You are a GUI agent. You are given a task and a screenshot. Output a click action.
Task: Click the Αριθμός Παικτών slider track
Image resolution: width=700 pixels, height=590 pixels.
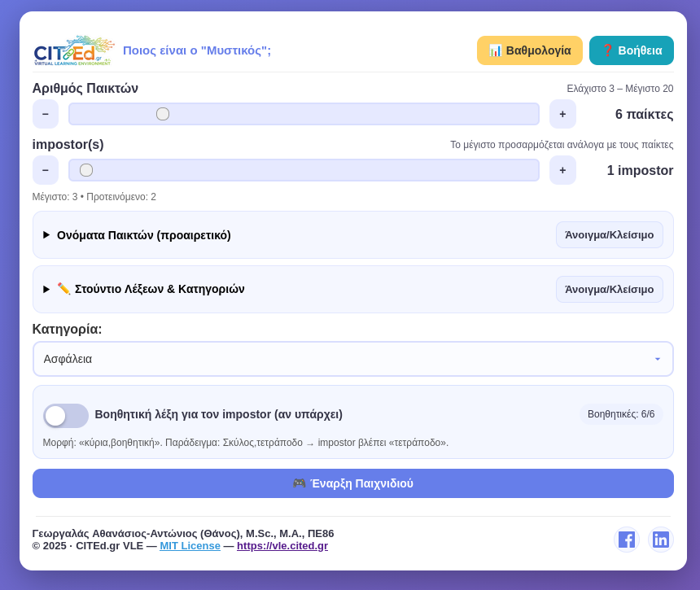tap(304, 114)
